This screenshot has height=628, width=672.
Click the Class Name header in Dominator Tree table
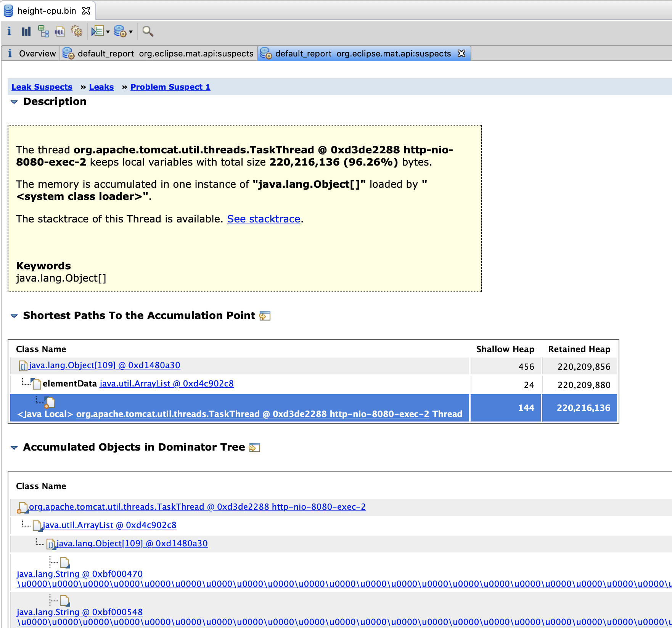tap(41, 486)
